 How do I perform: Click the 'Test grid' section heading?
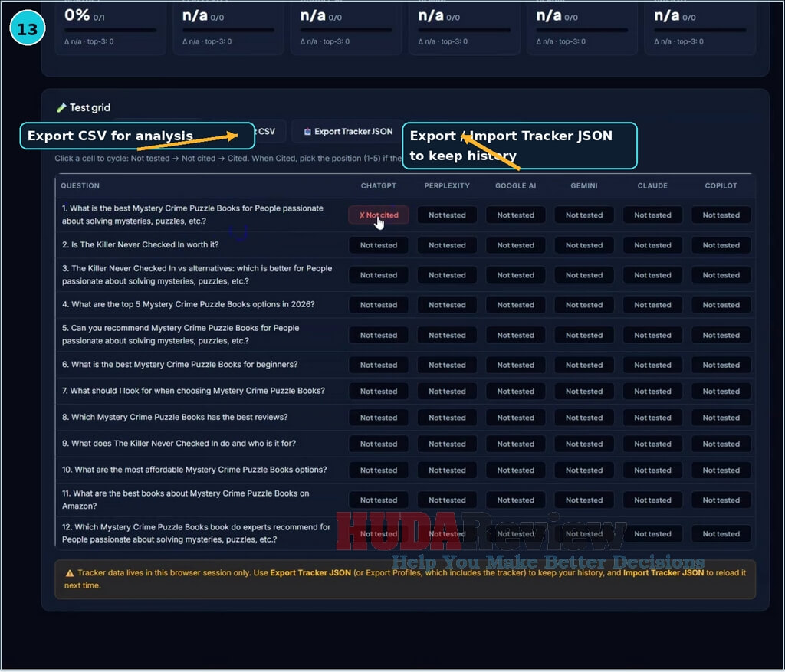[x=90, y=107]
